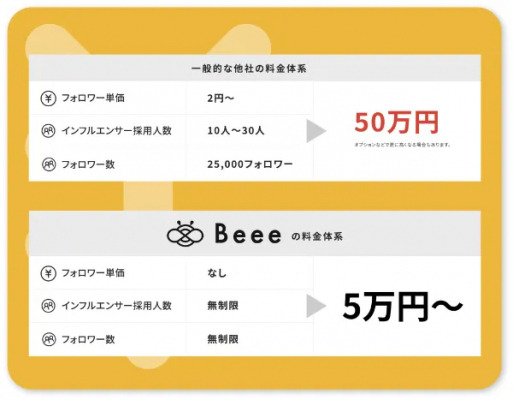
Task: Click the 2円〜 follower unit price value
Action: (221, 98)
